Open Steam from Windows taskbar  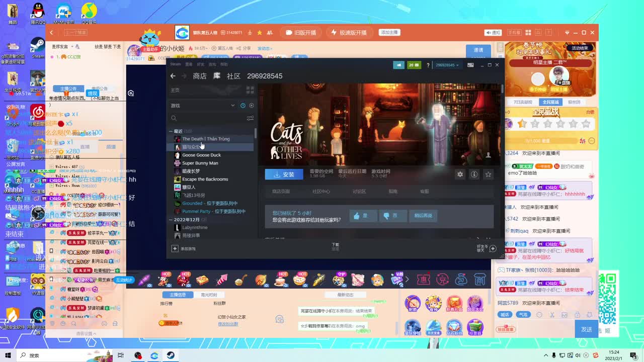171,355
